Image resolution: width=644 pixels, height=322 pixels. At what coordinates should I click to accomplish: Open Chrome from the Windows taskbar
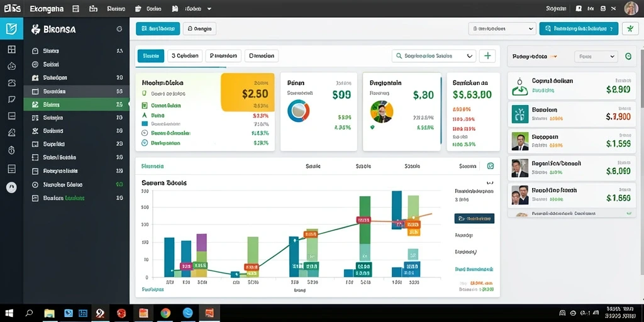click(165, 313)
